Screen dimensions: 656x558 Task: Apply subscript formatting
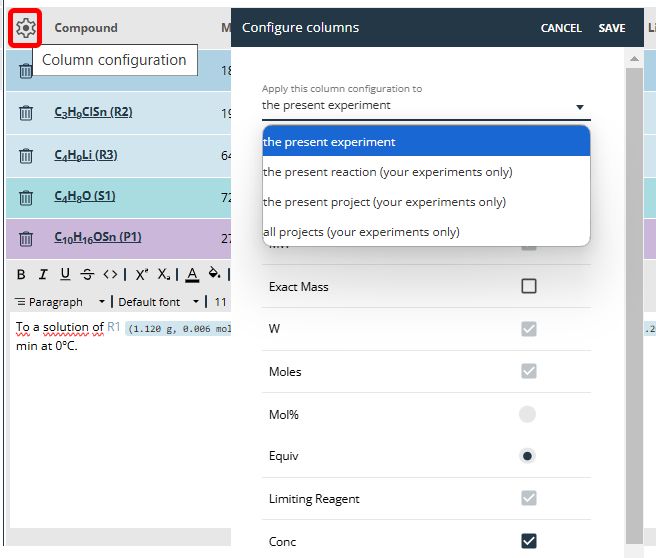pos(164,274)
